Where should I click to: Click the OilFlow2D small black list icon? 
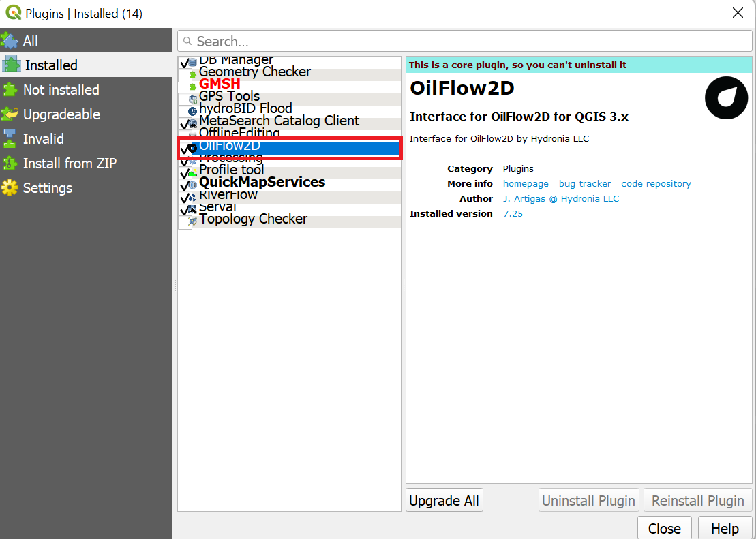193,148
